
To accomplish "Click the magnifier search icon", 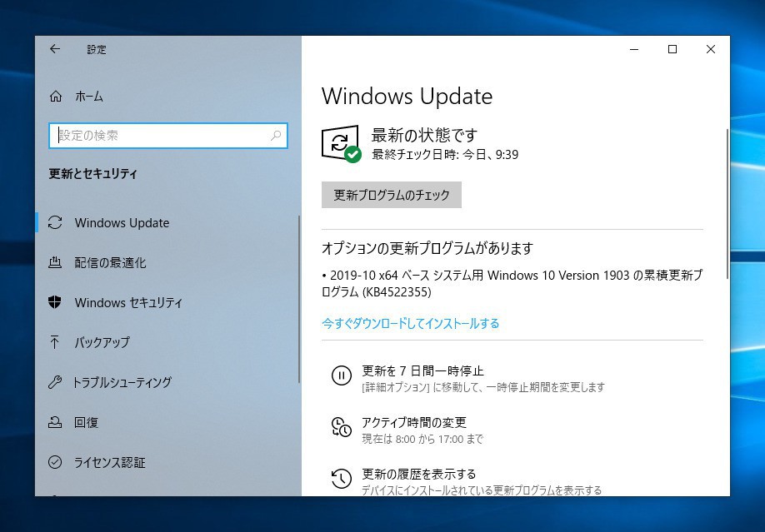I will click(x=276, y=135).
